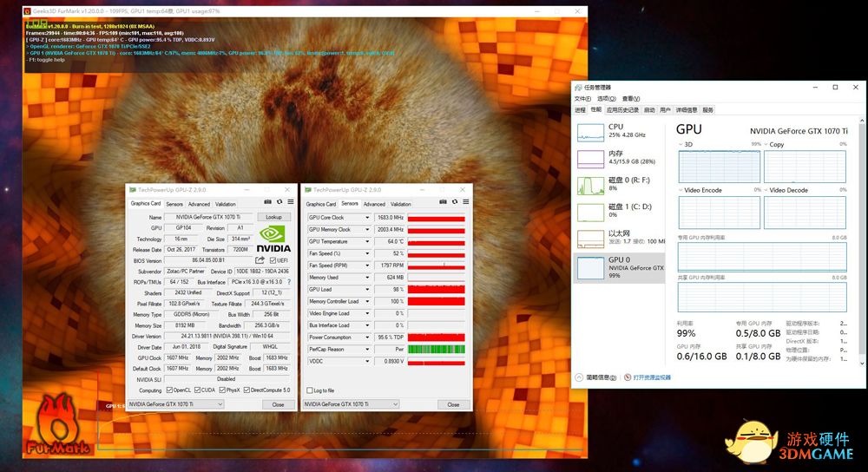Switch to the 进程 tab in Task Manager
The image size is (868, 472).
click(x=580, y=110)
